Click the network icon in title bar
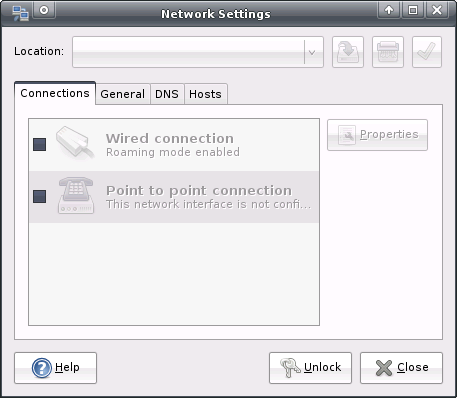This screenshot has height=398, width=457. [20, 13]
